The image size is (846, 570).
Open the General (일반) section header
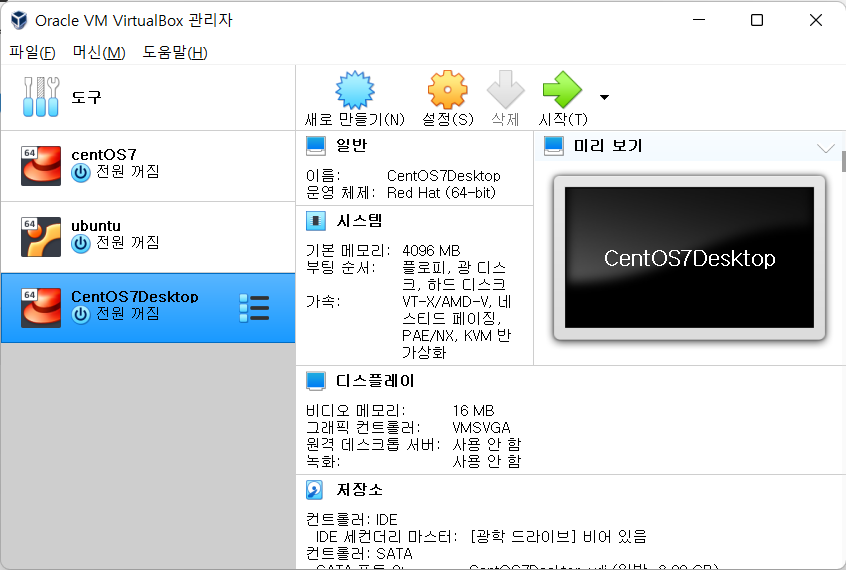coord(351,145)
